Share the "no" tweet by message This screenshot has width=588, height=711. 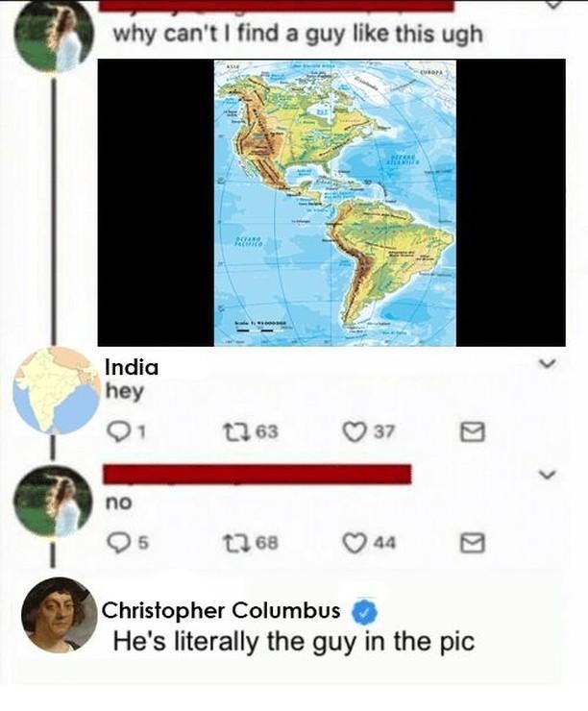(473, 543)
